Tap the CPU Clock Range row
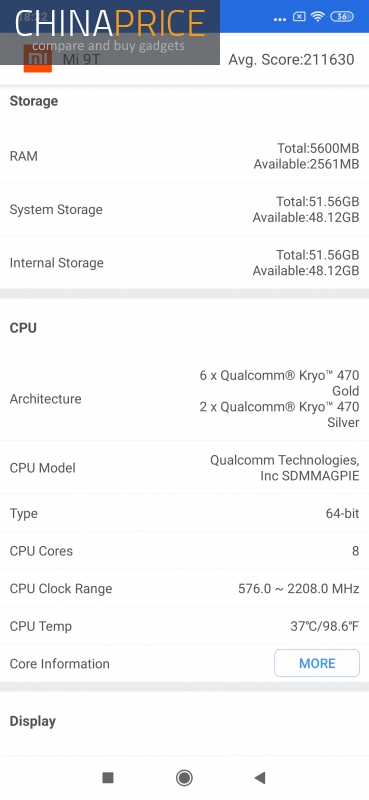This screenshot has width=369, height=800. tap(184, 588)
